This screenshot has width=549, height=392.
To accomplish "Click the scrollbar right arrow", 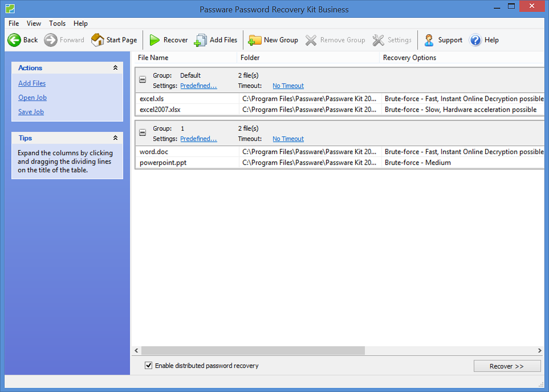I will coord(540,351).
